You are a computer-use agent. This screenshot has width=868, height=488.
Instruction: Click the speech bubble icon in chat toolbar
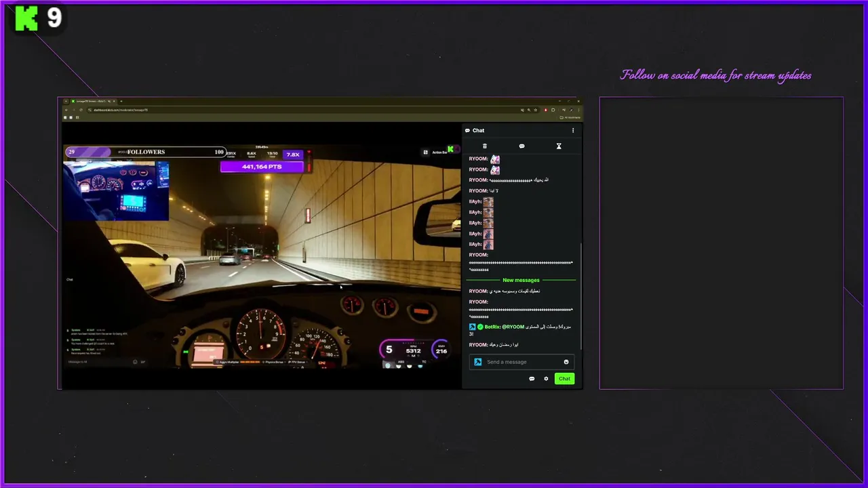pyautogui.click(x=521, y=146)
